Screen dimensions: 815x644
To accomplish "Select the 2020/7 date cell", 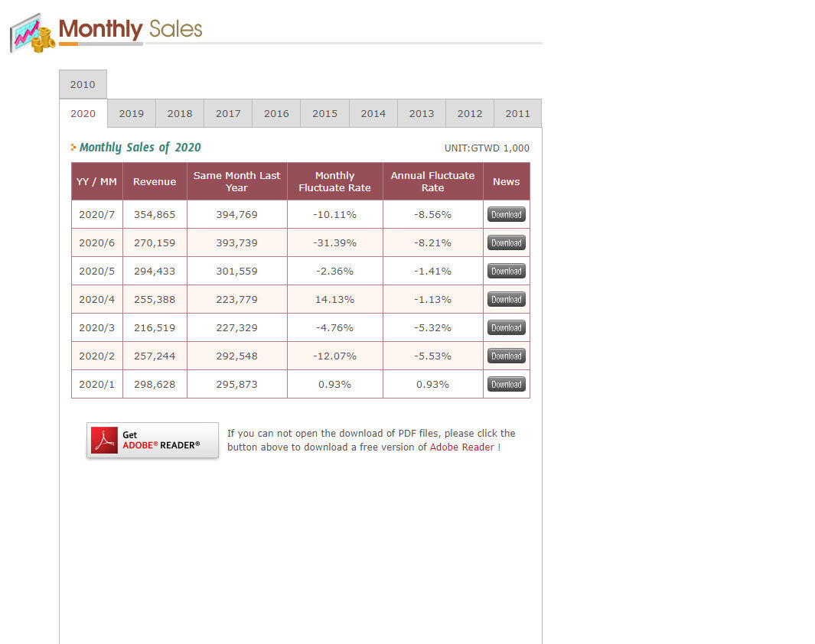I will (x=96, y=214).
